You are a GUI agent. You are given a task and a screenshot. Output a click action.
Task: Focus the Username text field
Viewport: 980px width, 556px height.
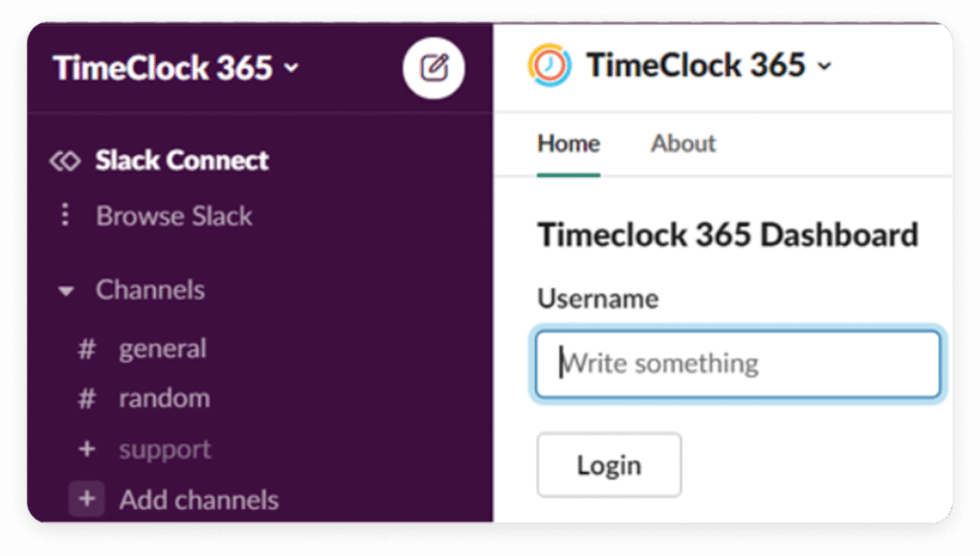738,365
